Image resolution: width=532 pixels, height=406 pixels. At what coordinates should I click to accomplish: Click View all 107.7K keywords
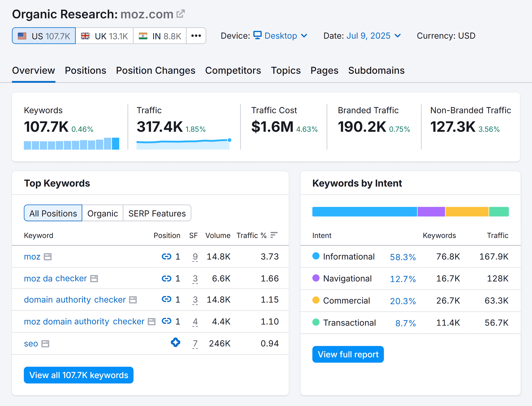79,375
